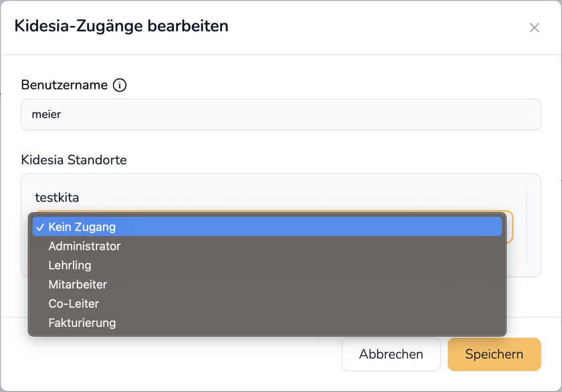The image size is (562, 392).
Task: Click the checkmark icon before Kein Zugang
Action: (40, 227)
